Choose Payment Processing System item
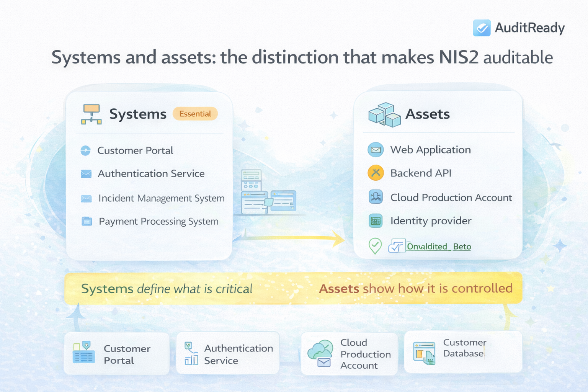The image size is (588, 392). (158, 222)
